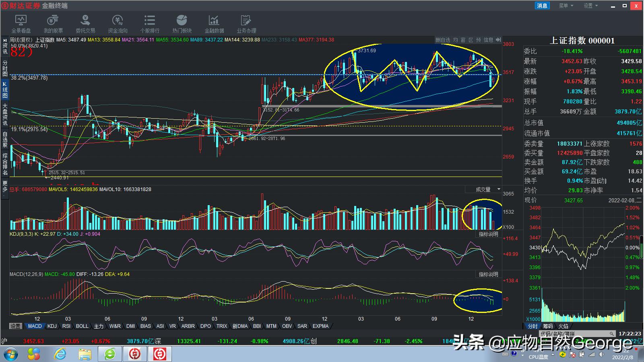The width and height of the screenshot is (644, 362).
Task: Open the 设置 settings dropdown at top right
Action: [590, 5]
